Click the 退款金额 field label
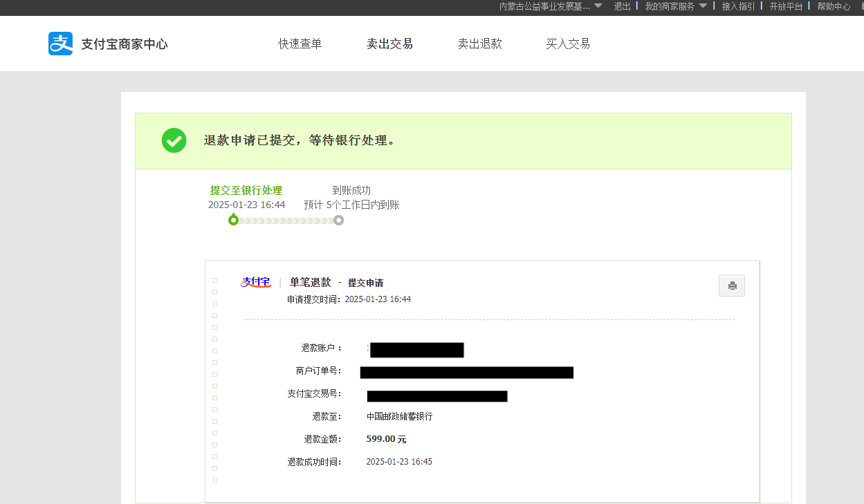 click(322, 439)
